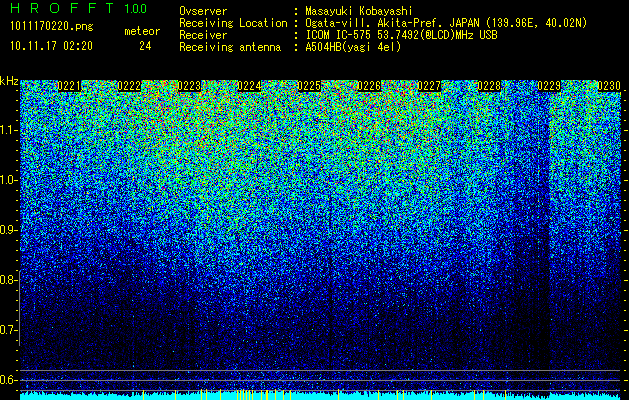This screenshot has width=629, height=400.
Task: Click the 0.7 frequency axis label
Action: click(8, 330)
